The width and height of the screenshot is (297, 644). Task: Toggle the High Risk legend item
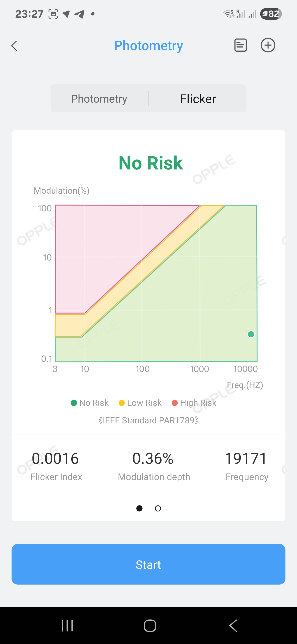point(194,403)
